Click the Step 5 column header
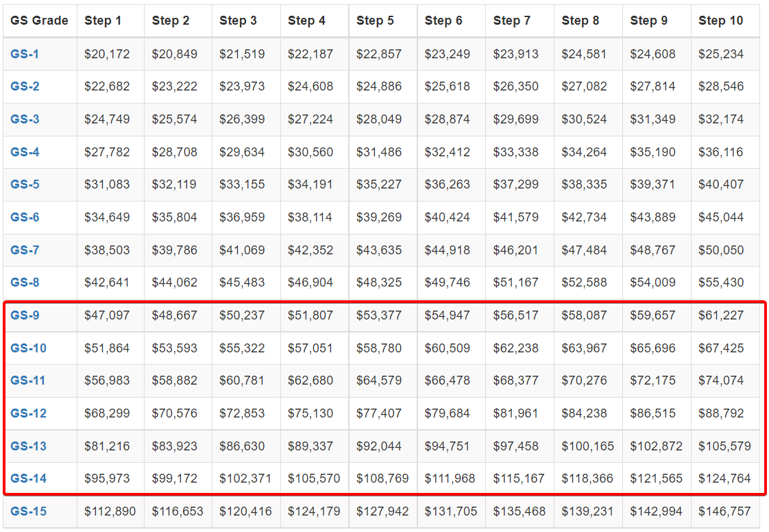The height and width of the screenshot is (532, 769). click(375, 21)
